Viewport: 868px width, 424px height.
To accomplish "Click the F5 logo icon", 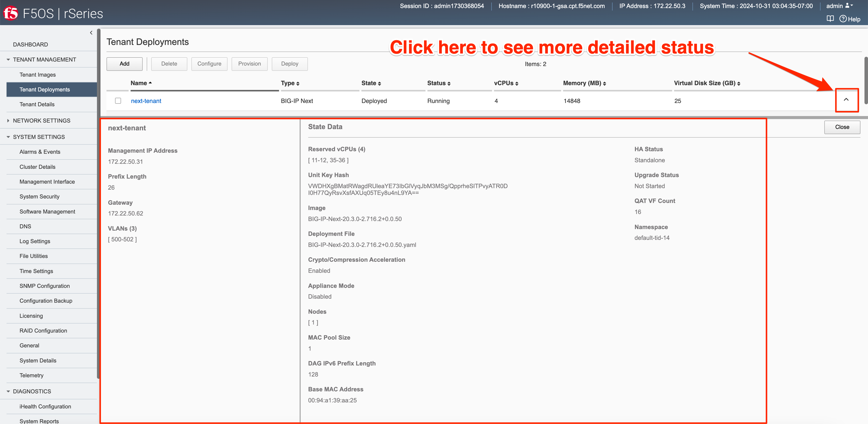I will [11, 14].
